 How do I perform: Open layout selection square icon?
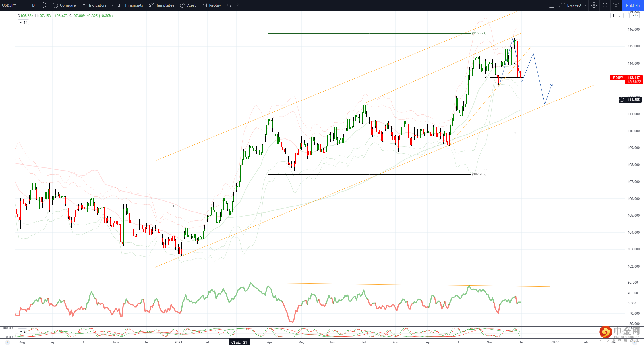[x=552, y=5]
